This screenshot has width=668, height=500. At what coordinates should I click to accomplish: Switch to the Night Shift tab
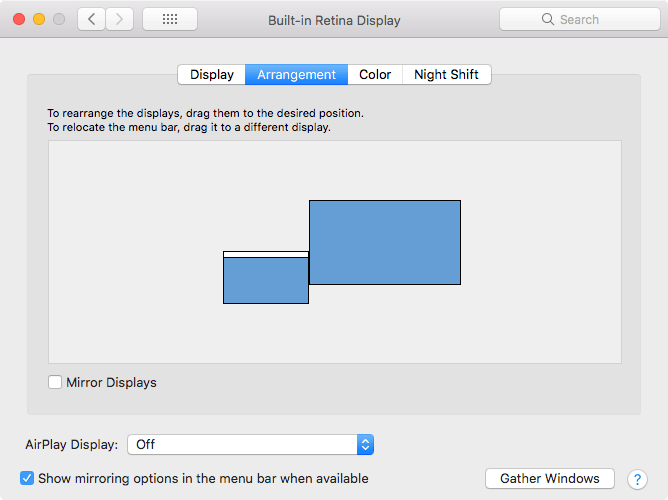446,75
